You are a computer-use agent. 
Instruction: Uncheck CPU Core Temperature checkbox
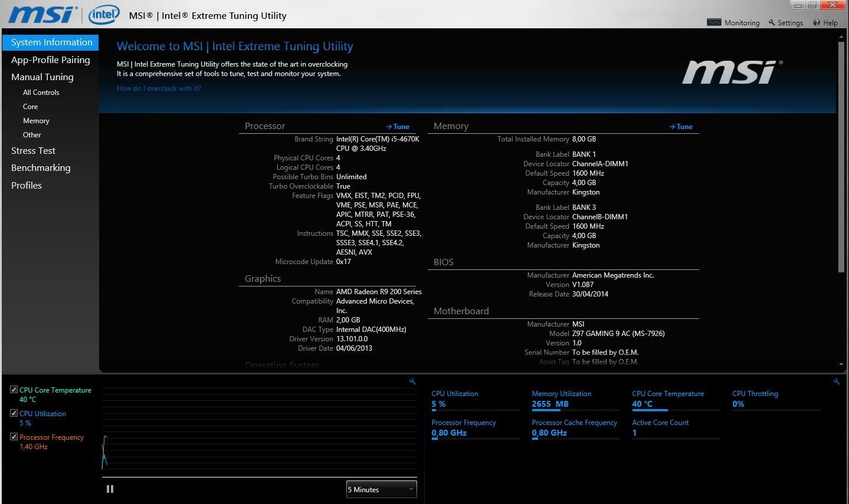click(x=14, y=390)
